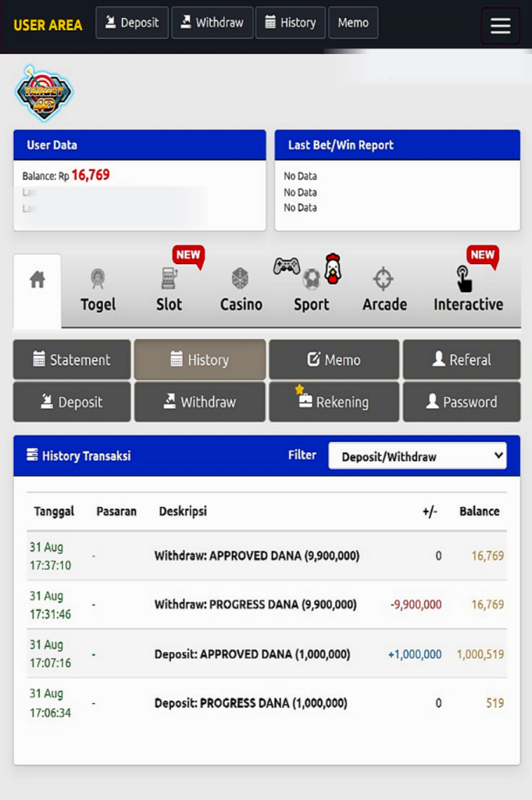Open the Interactive games category
Viewport: 532px width, 800px height.
click(468, 291)
